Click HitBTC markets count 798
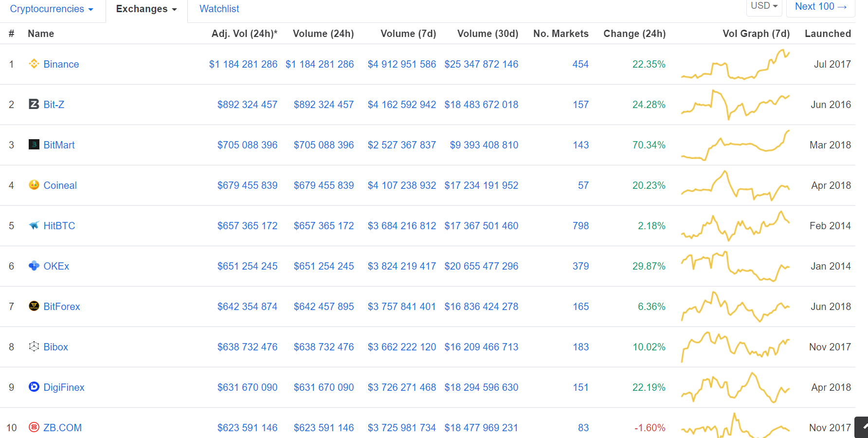Screen dimensions: 868x438 pyautogui.click(x=580, y=226)
